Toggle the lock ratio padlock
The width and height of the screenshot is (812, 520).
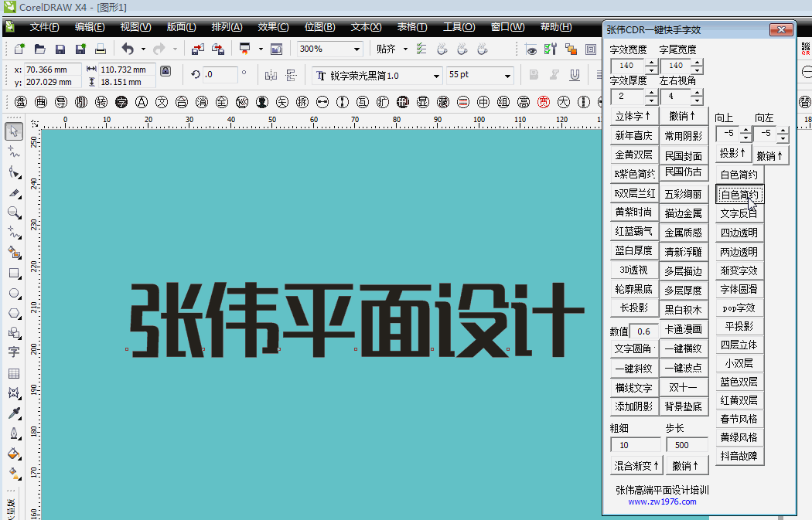click(x=165, y=71)
